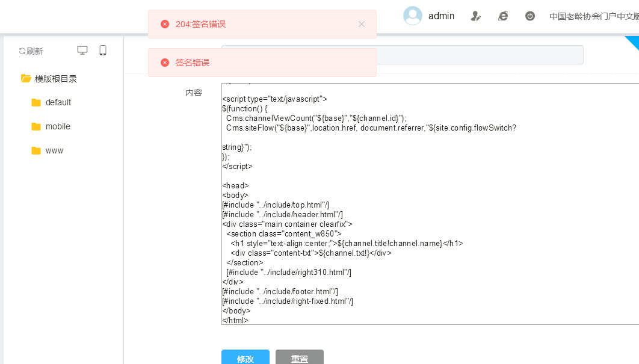Submit the blue modify button
This screenshot has width=639, height=364.
tap(245, 357)
